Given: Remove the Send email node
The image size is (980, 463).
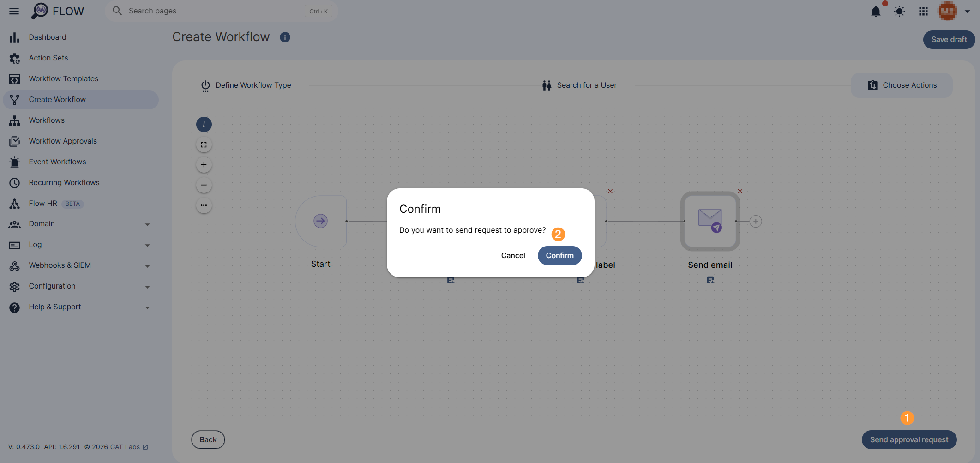Looking at the screenshot, I should coord(740,191).
